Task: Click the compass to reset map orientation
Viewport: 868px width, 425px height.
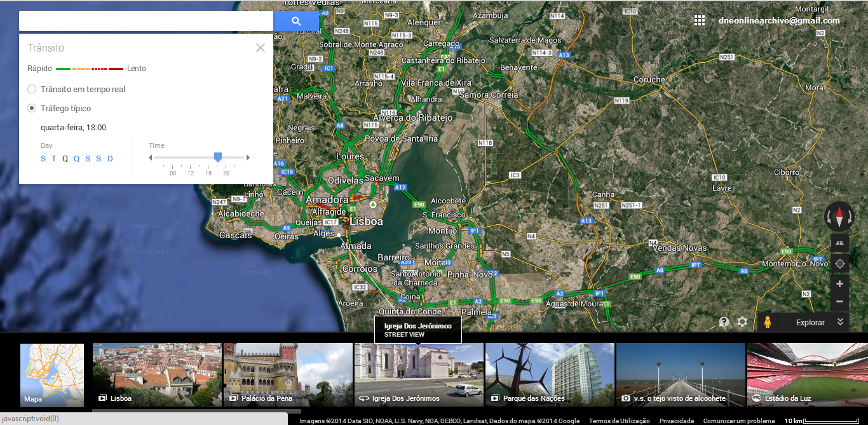Action: (x=839, y=216)
